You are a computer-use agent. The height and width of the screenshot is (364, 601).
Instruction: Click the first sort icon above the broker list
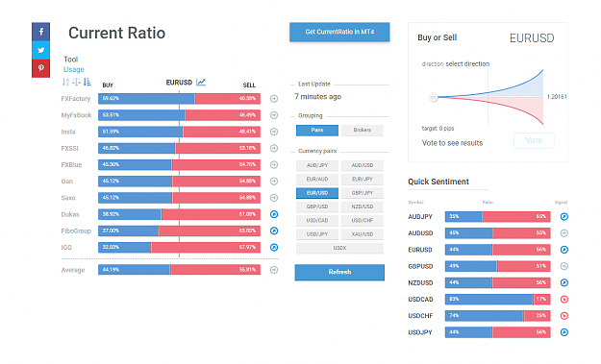[x=66, y=82]
